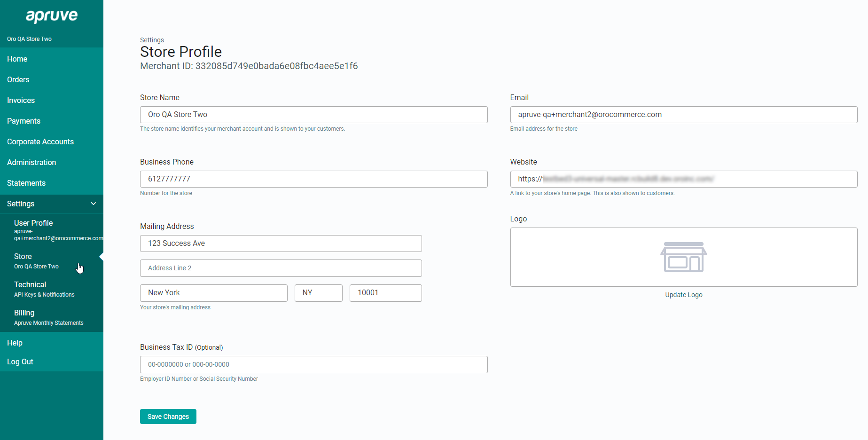Screen dimensions: 868x440
Task: Click 'Email address for the store' hint
Action: pyautogui.click(x=544, y=129)
